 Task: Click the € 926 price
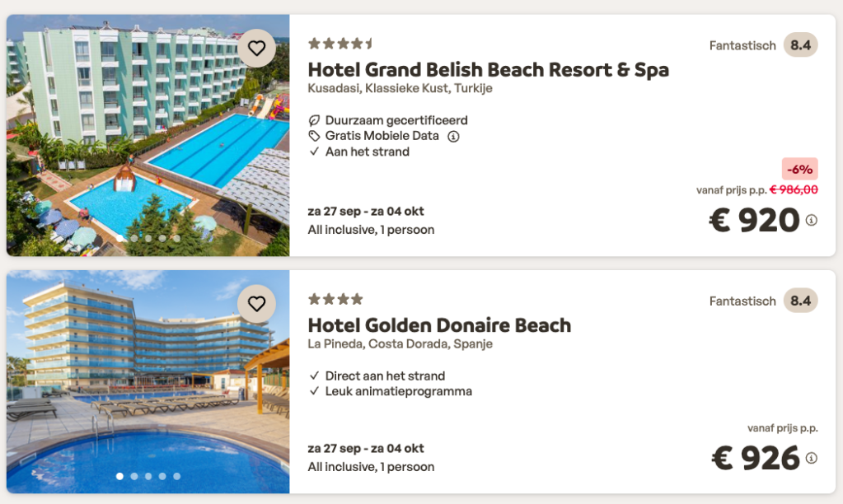tap(756, 459)
